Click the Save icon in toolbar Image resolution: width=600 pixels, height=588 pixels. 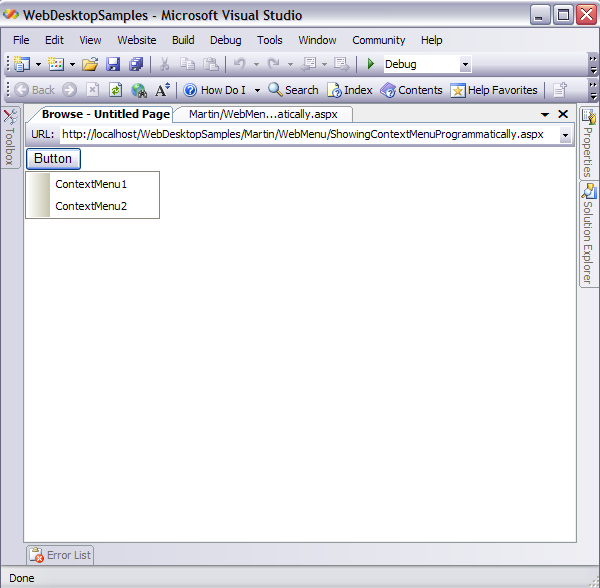(113, 64)
